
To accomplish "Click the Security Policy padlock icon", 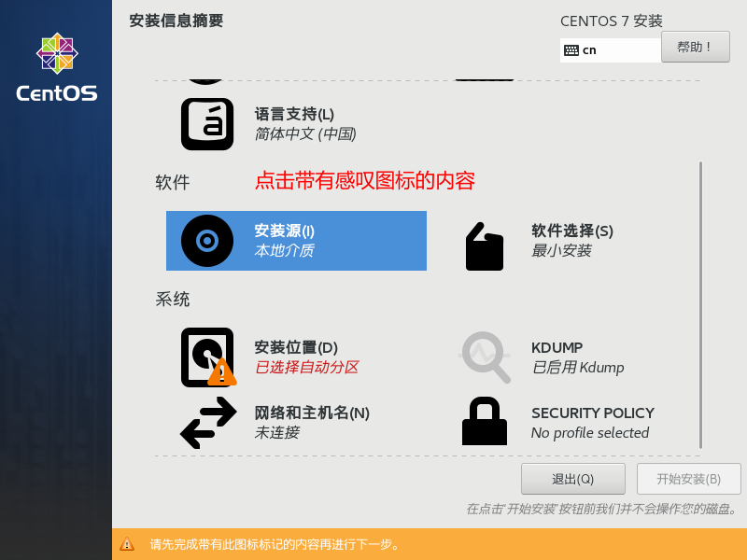I will [x=485, y=421].
